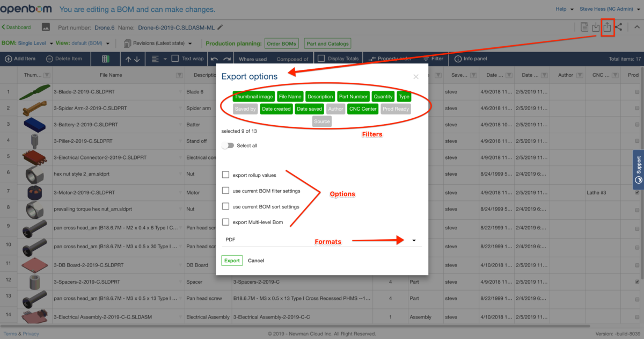Open the document templates icon
Screen dimensions: 644x339
pos(584,27)
